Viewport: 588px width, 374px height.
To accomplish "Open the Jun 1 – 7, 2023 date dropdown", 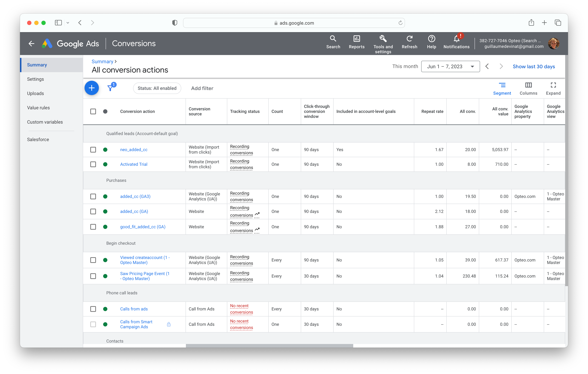I will click(x=450, y=66).
